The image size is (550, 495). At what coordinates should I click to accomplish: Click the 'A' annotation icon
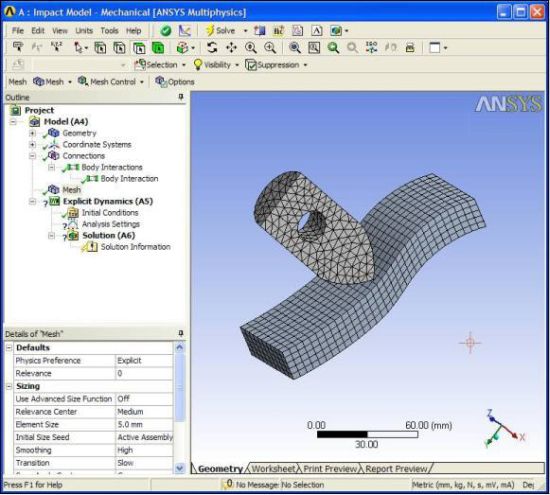316,31
